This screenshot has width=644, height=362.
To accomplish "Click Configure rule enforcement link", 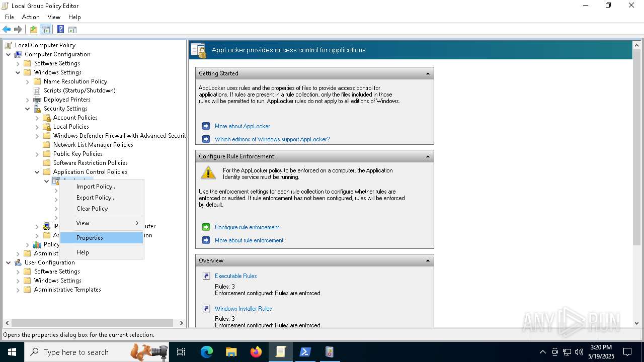I will coord(247,227).
